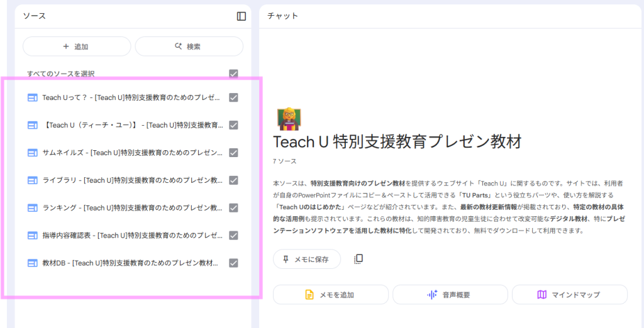Screen dimensions: 644x328
Task: Uncheck the 'Teach Uって？' source checkbox
Action: 233,97
